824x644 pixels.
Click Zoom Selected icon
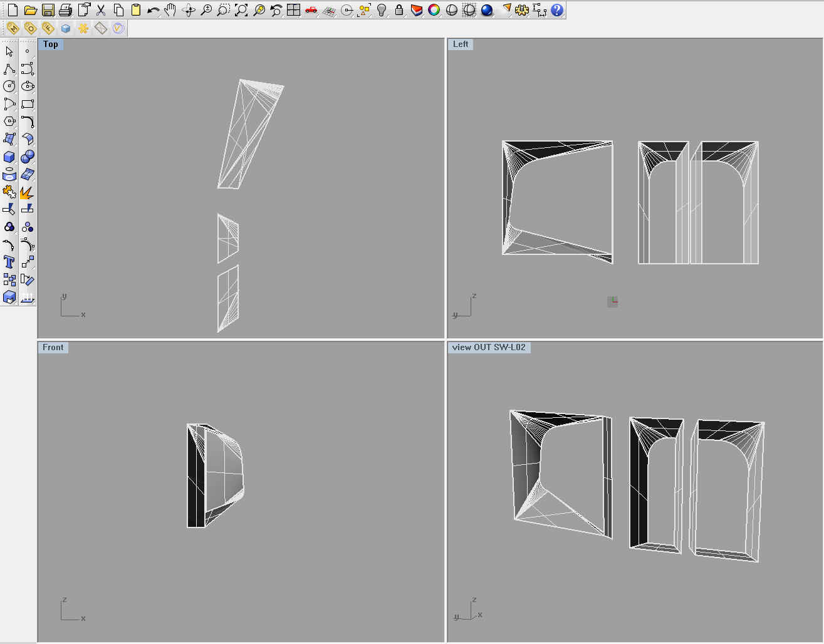(x=258, y=10)
